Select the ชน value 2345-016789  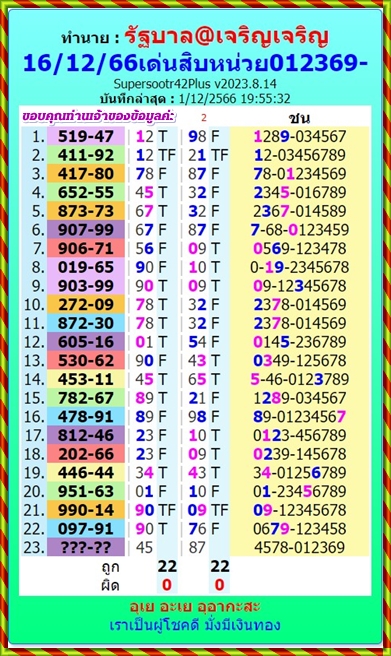click(300, 192)
